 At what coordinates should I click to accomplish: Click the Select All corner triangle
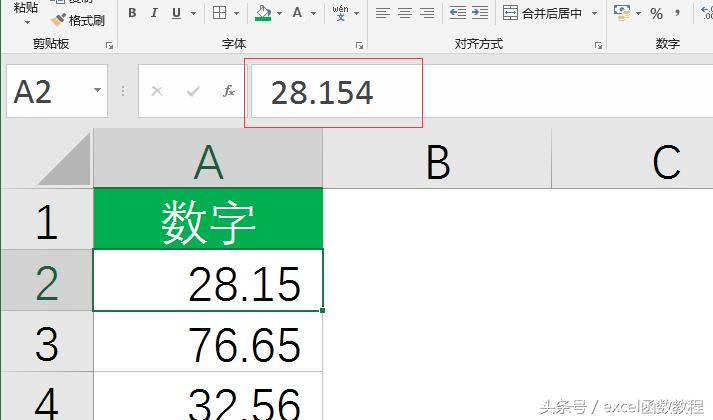[x=65, y=159]
